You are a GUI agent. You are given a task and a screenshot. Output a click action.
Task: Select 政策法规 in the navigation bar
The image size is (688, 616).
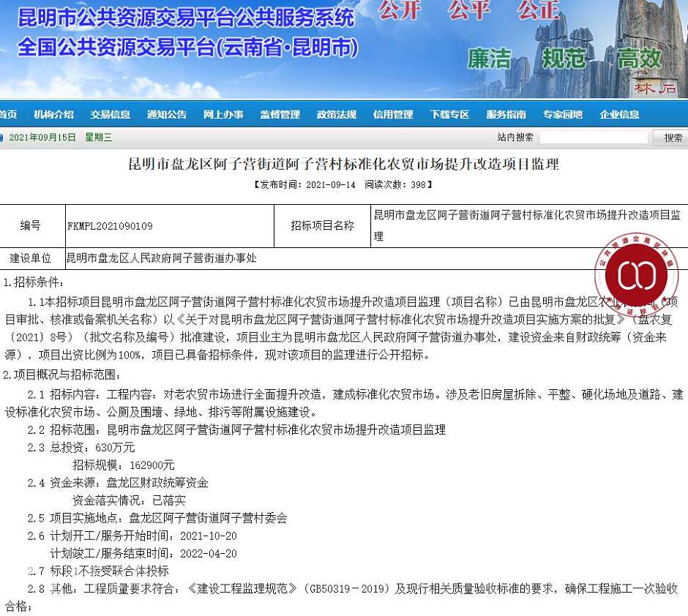point(336,114)
